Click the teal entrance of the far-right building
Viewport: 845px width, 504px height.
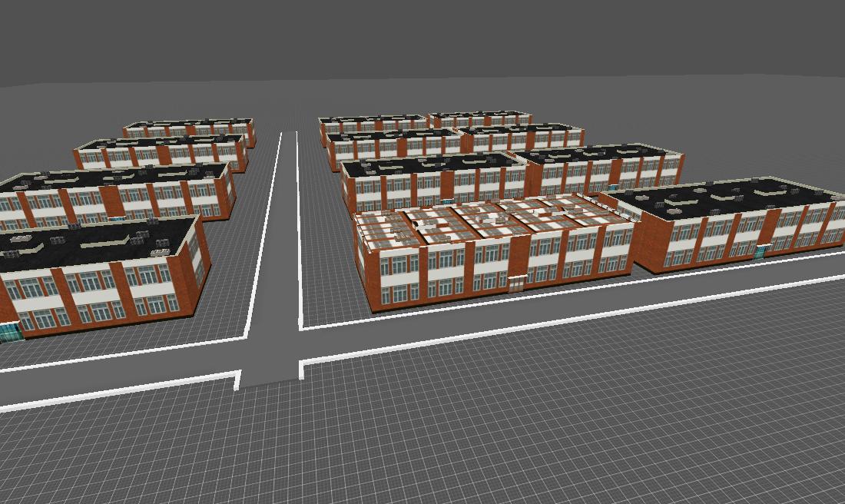(x=760, y=251)
